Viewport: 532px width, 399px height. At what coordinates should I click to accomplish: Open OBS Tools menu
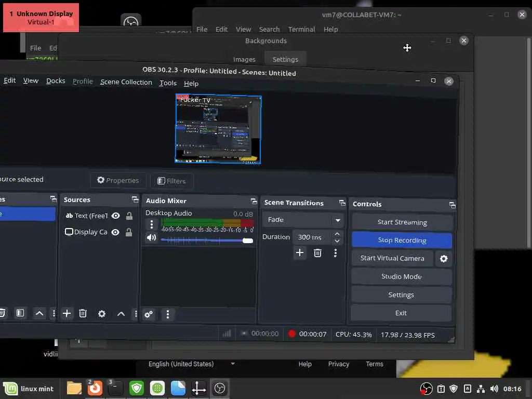[168, 83]
